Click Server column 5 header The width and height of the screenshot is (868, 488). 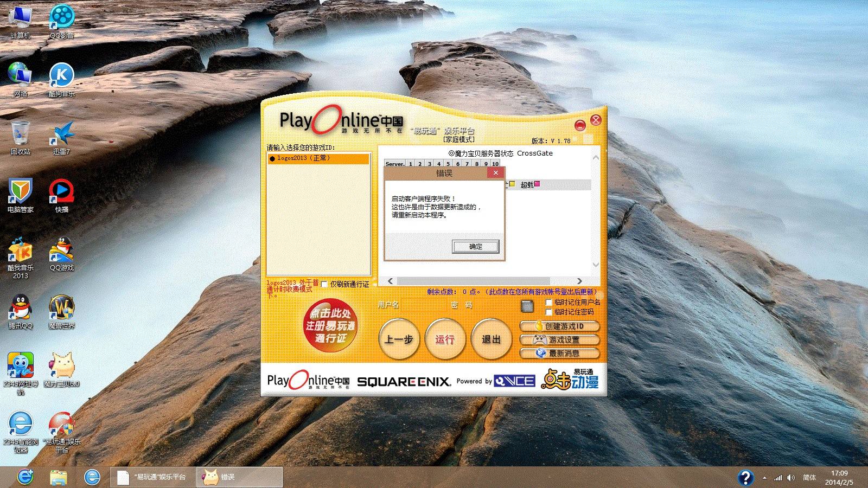(448, 164)
